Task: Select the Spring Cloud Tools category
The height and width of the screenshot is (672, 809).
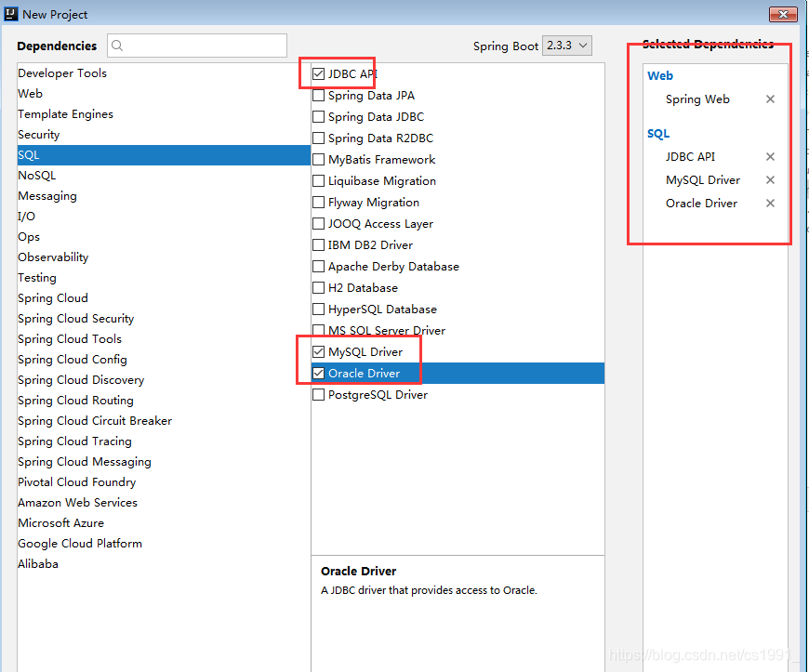Action: tap(164, 339)
